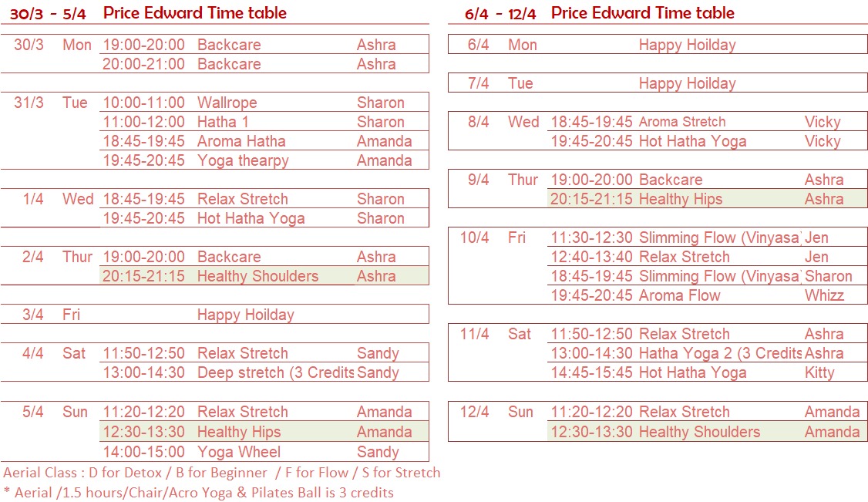868x502 pixels.
Task: Select Hatha Yoga 2 class on Saturday
Action: point(720,353)
